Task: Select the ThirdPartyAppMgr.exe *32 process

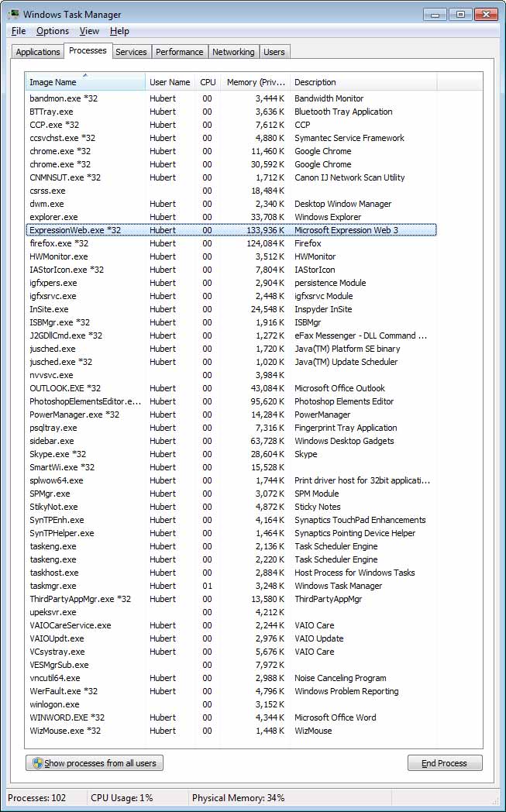Action: (231, 599)
